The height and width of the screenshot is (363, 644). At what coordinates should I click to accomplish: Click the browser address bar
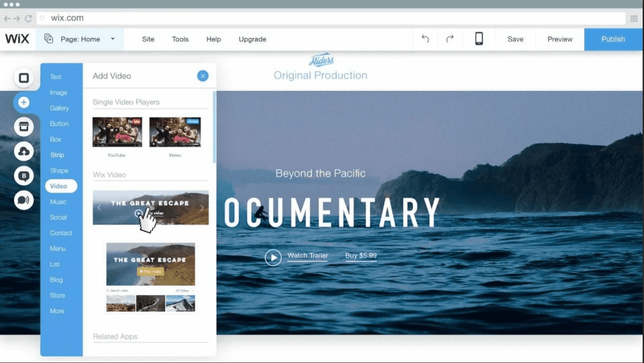pos(333,18)
